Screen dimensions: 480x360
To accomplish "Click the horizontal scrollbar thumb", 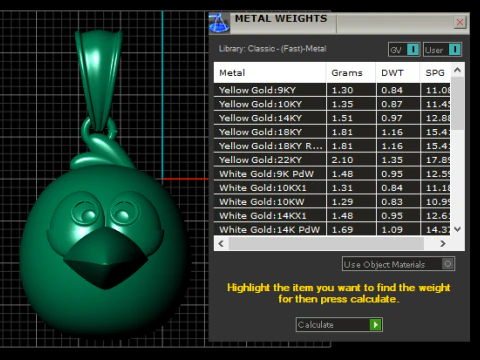I will point(326,244).
